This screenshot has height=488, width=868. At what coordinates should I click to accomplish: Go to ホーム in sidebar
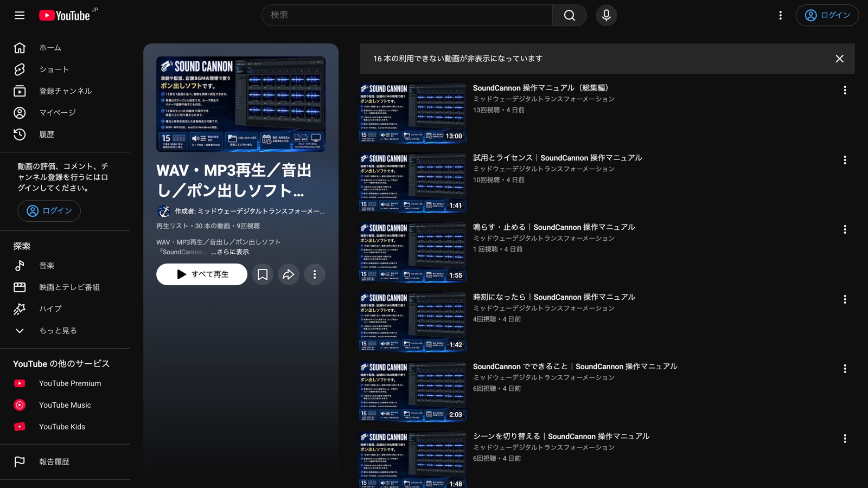65,48
